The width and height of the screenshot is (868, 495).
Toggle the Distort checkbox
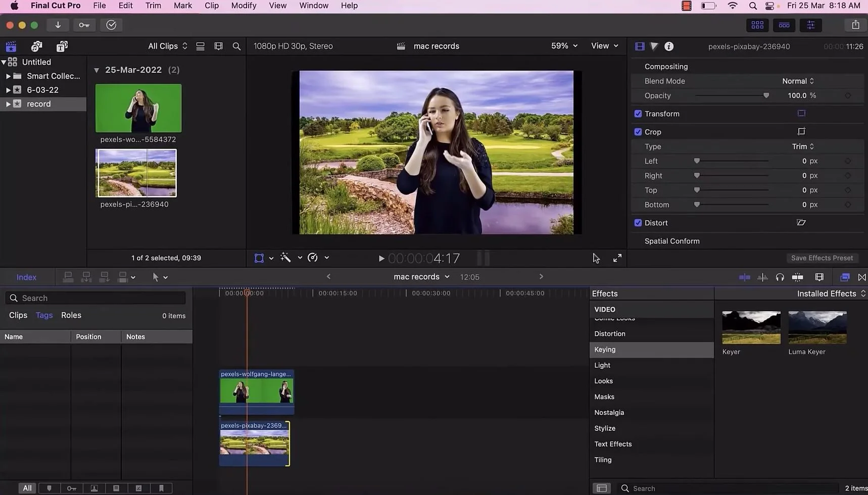click(x=638, y=223)
